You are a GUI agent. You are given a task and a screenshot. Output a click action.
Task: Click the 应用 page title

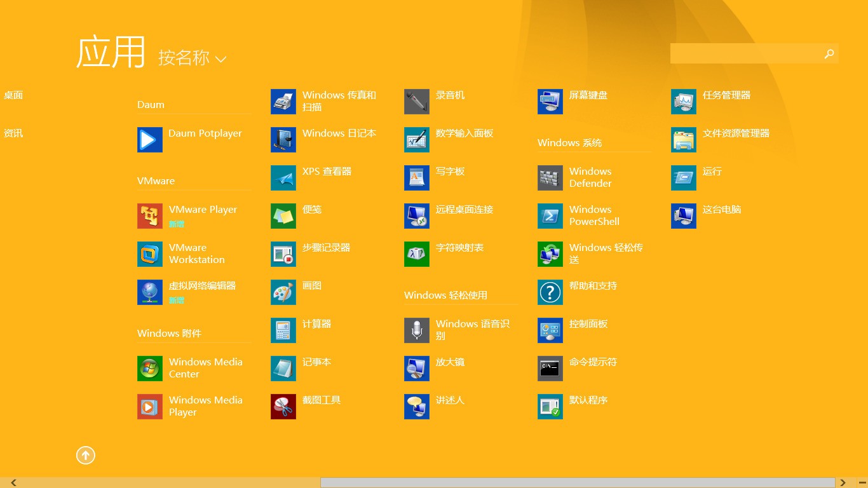click(111, 52)
